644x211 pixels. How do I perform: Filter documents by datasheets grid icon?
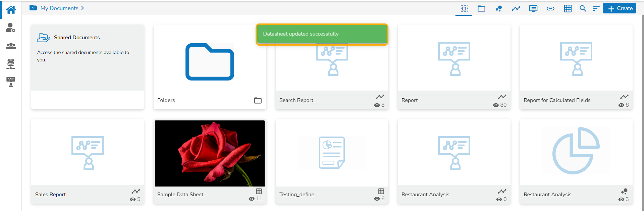coord(568,8)
